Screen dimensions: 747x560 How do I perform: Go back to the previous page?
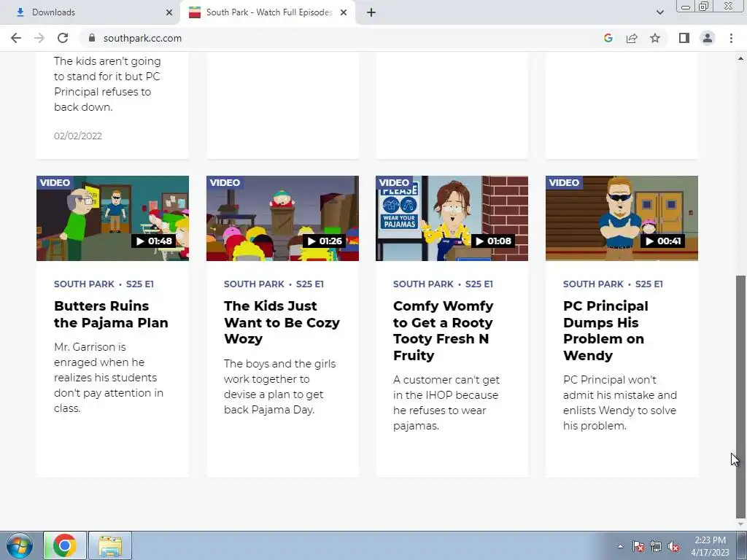pyautogui.click(x=16, y=38)
